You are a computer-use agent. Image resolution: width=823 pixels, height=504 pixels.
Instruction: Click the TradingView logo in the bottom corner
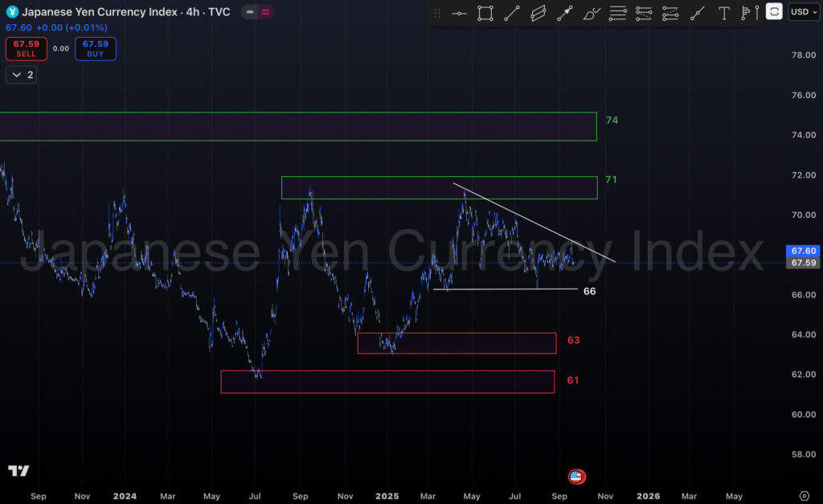tap(19, 471)
